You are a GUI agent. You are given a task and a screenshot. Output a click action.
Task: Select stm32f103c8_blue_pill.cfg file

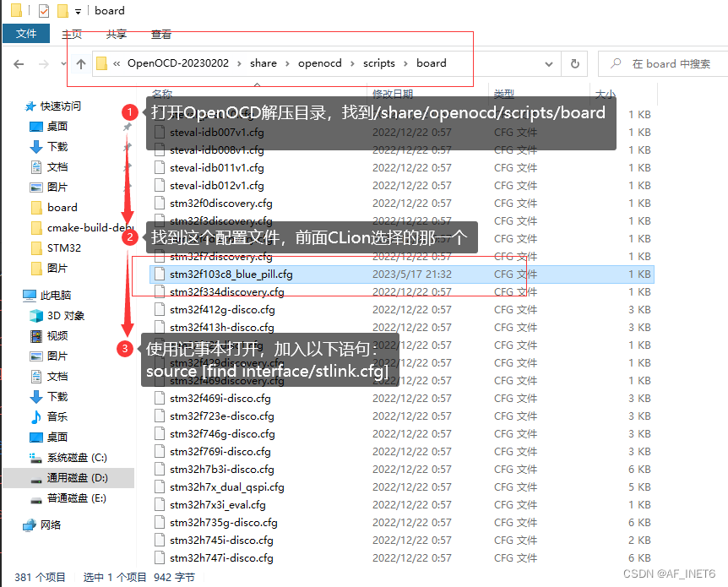402,274
